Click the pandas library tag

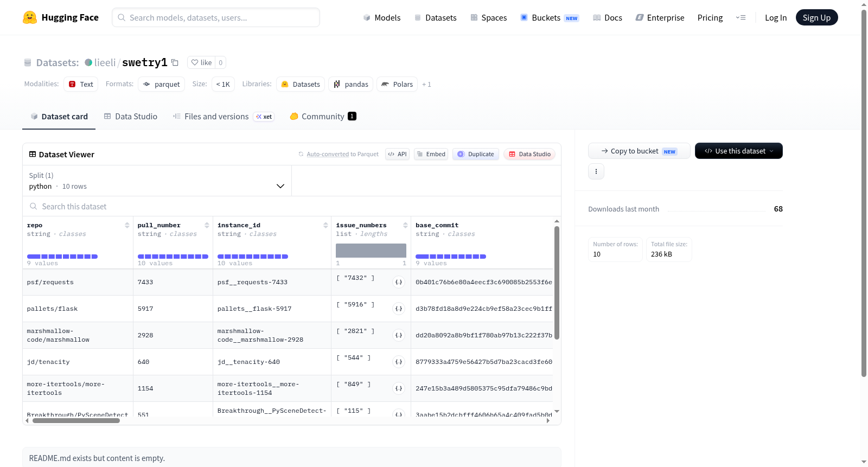(350, 84)
